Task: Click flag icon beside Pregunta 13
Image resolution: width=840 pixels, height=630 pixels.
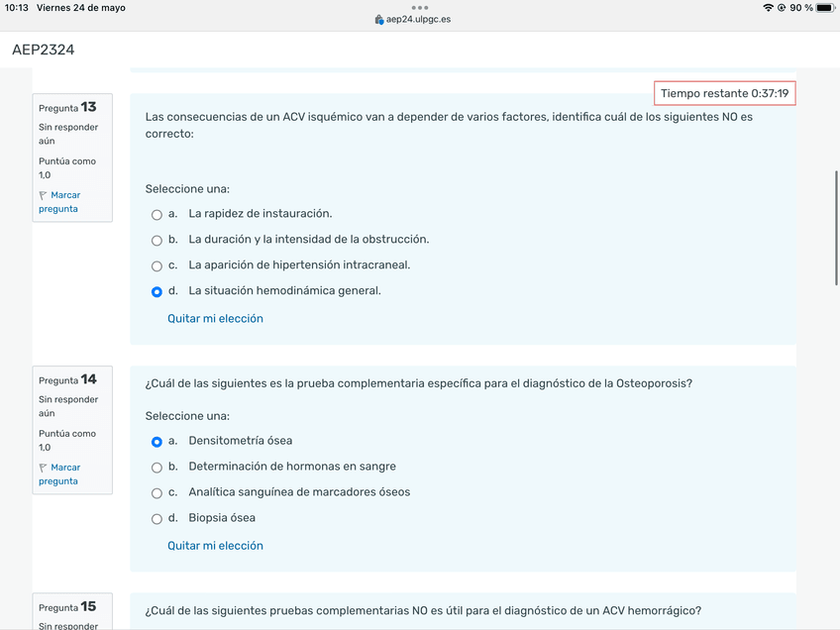Action: point(43,195)
